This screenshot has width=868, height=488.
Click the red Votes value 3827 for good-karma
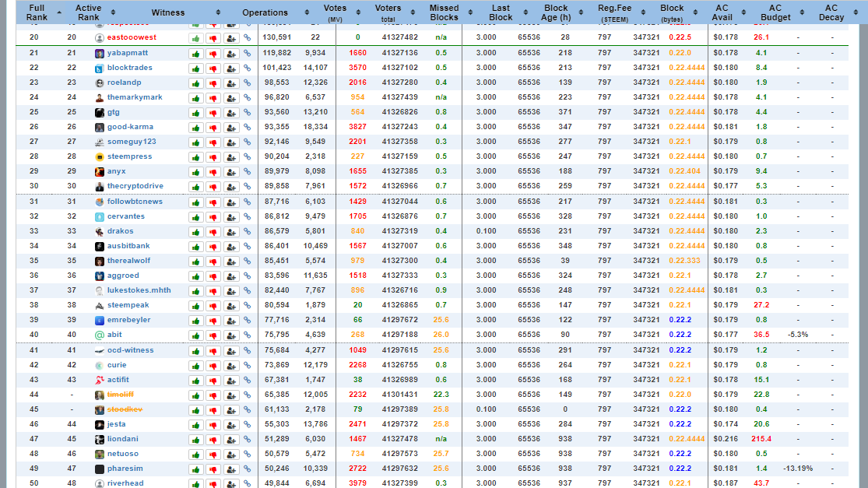357,127
